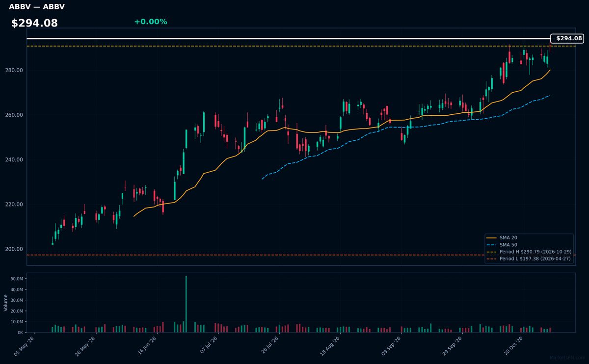Click the 0K volume axis label
This screenshot has width=589, height=364.
coord(20,333)
